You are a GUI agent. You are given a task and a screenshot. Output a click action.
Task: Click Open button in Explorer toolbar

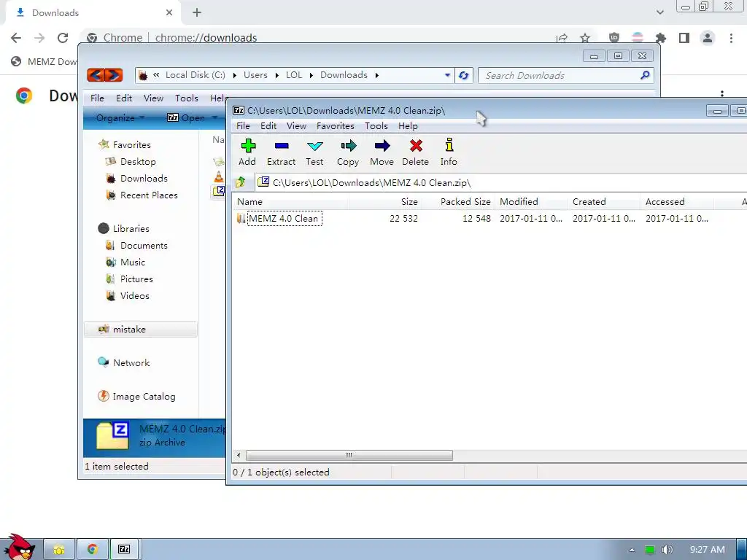coord(187,117)
